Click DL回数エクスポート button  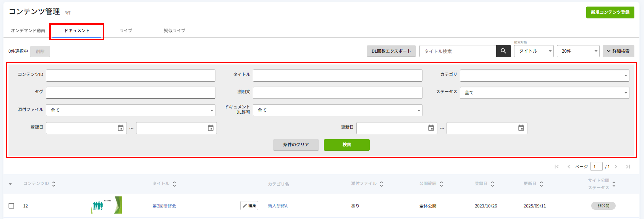391,51
